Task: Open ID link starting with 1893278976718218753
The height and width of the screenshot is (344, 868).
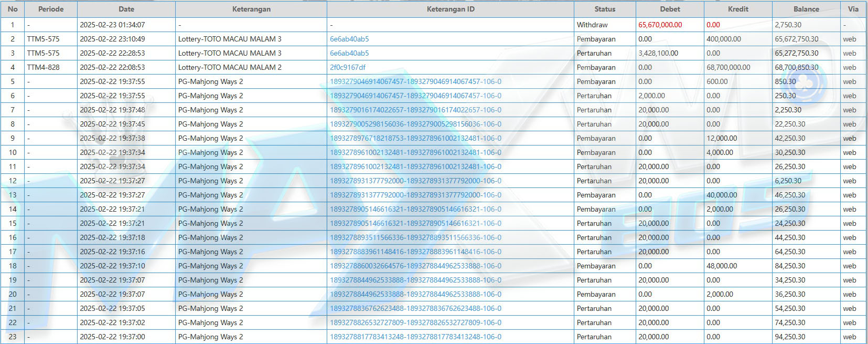Action: click(415, 138)
